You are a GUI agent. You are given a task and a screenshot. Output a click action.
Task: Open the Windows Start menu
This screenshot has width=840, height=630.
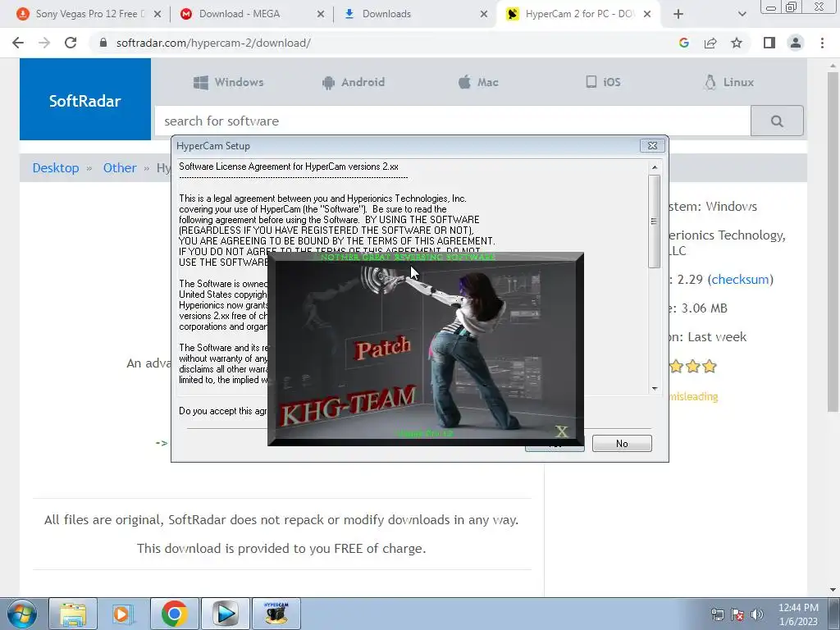21,614
